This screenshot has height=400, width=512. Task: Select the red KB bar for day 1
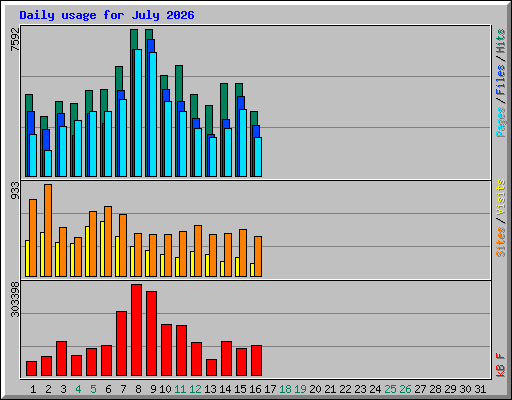click(x=31, y=368)
